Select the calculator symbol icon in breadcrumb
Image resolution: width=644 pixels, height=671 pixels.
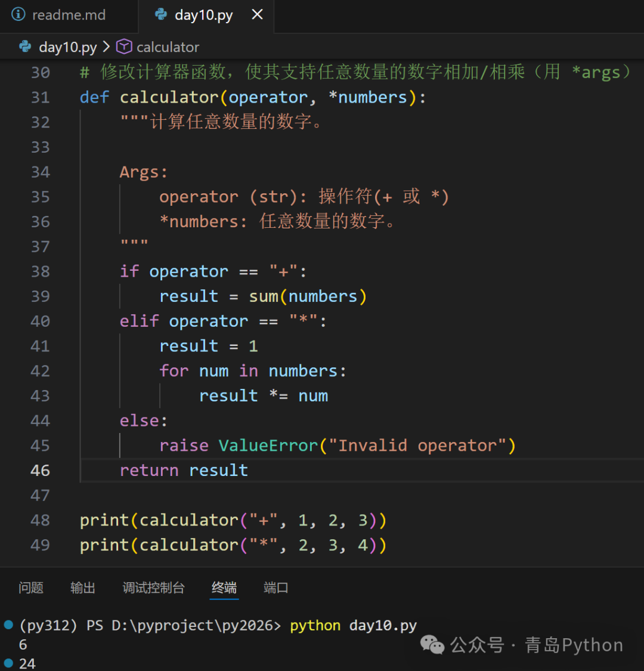[x=123, y=47]
